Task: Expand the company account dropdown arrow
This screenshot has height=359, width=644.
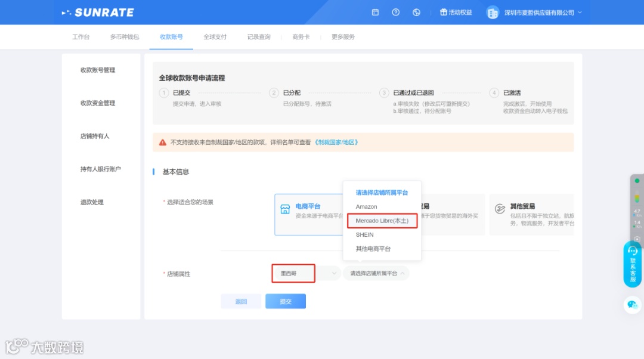Action: pyautogui.click(x=580, y=13)
